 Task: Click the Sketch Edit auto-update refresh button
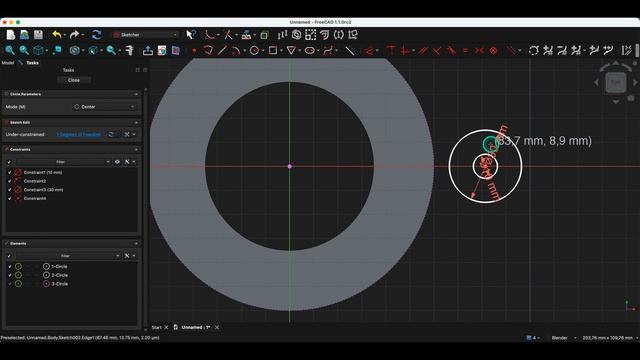(111, 134)
